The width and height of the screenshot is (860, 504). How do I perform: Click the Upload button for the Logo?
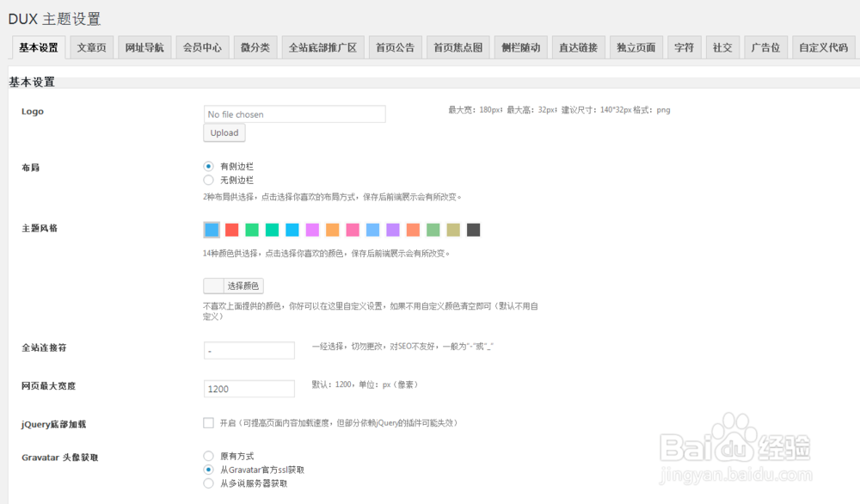tap(224, 132)
